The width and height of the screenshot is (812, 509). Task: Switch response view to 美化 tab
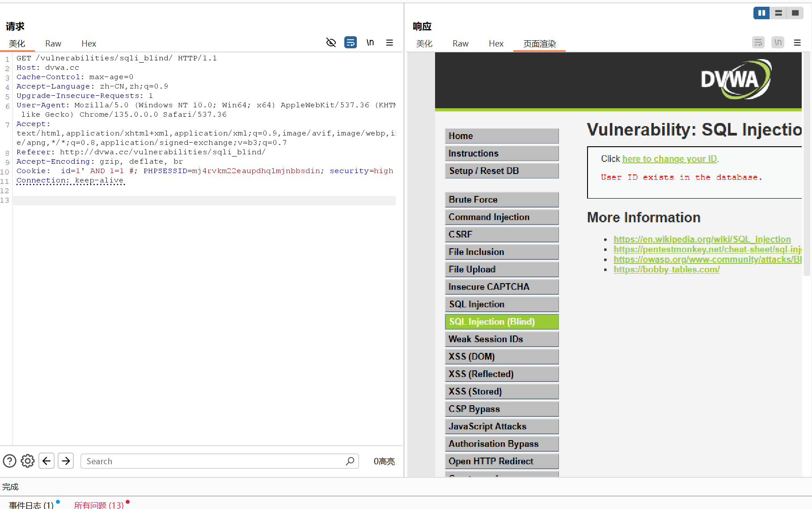click(424, 43)
